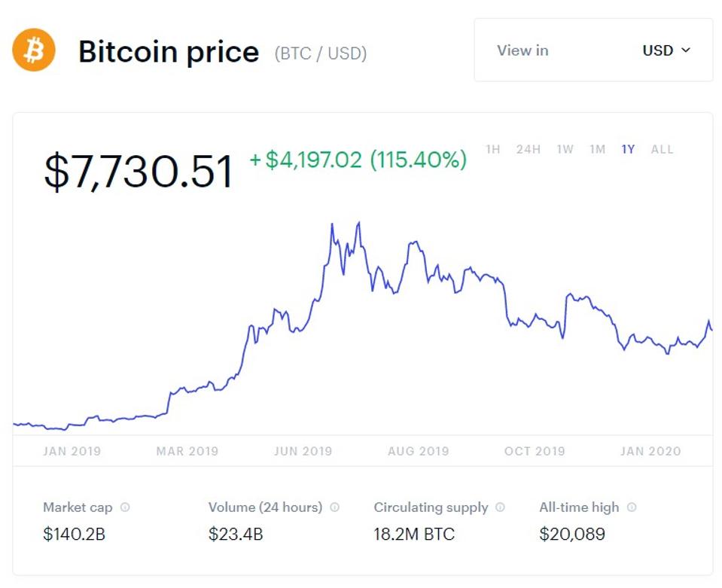
Task: Select the 24H time range
Action: coord(529,149)
